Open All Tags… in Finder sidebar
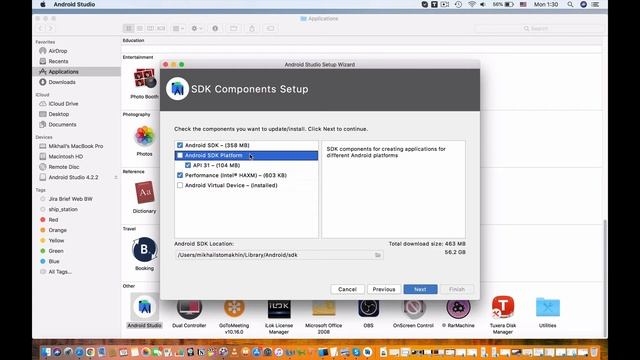 pyautogui.click(x=60, y=272)
